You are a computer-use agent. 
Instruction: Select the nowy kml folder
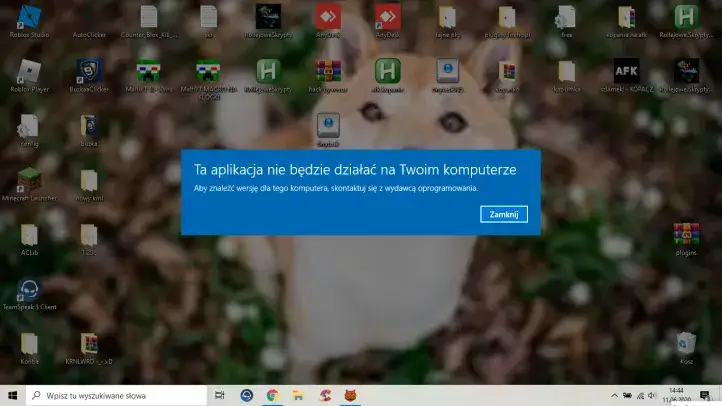pyautogui.click(x=89, y=185)
